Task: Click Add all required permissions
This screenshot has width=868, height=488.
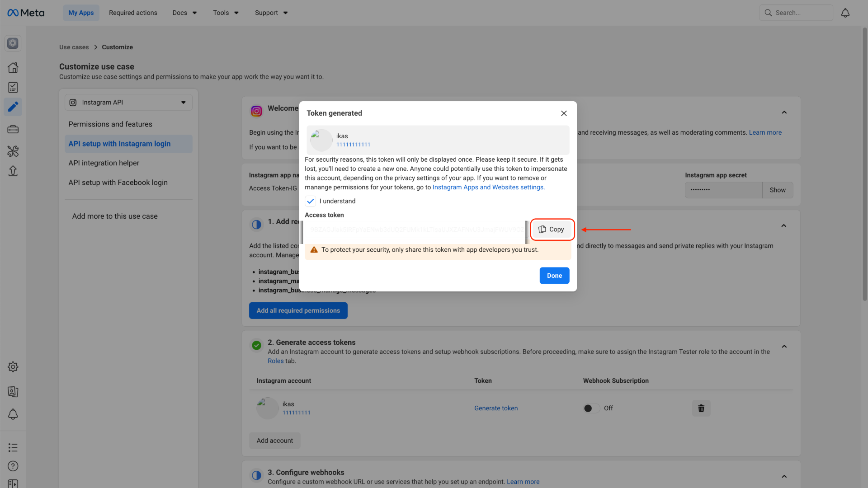Action: [298, 310]
